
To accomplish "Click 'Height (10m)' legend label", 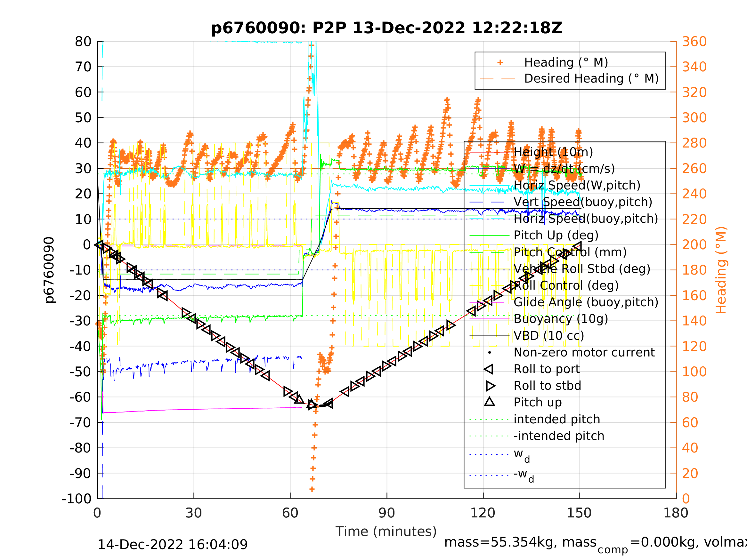I will [553, 152].
